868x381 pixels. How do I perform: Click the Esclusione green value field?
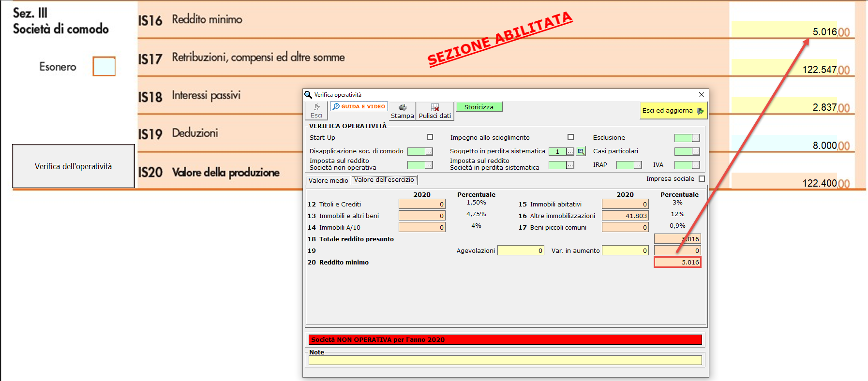pos(683,138)
